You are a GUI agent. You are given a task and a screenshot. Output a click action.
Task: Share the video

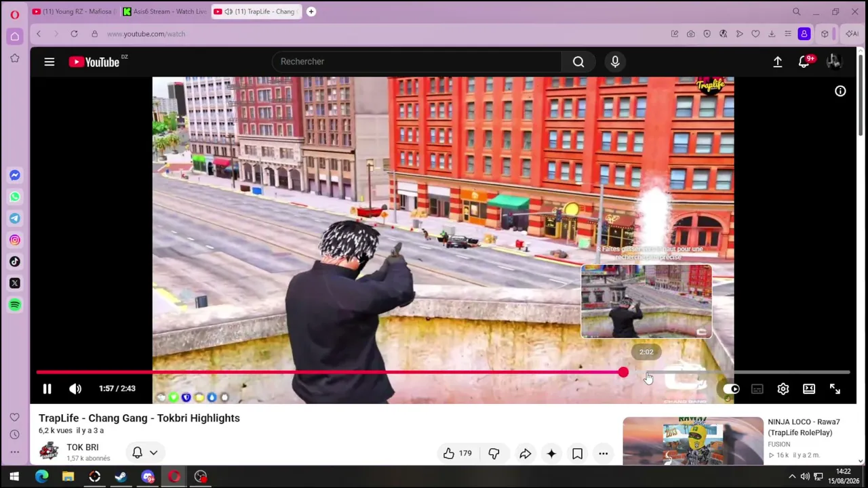pos(526,453)
